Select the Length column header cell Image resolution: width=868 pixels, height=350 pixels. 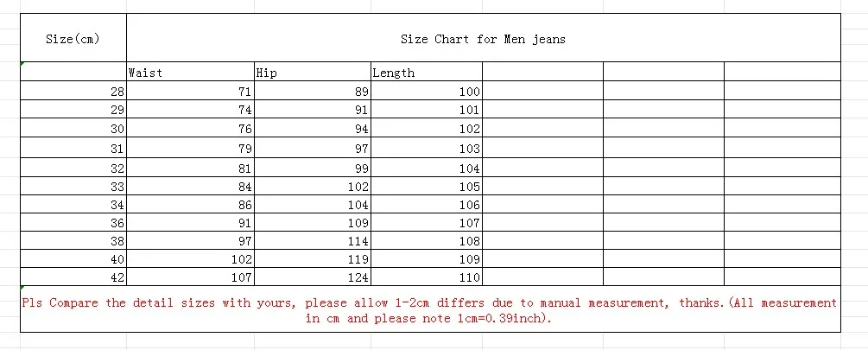426,73
